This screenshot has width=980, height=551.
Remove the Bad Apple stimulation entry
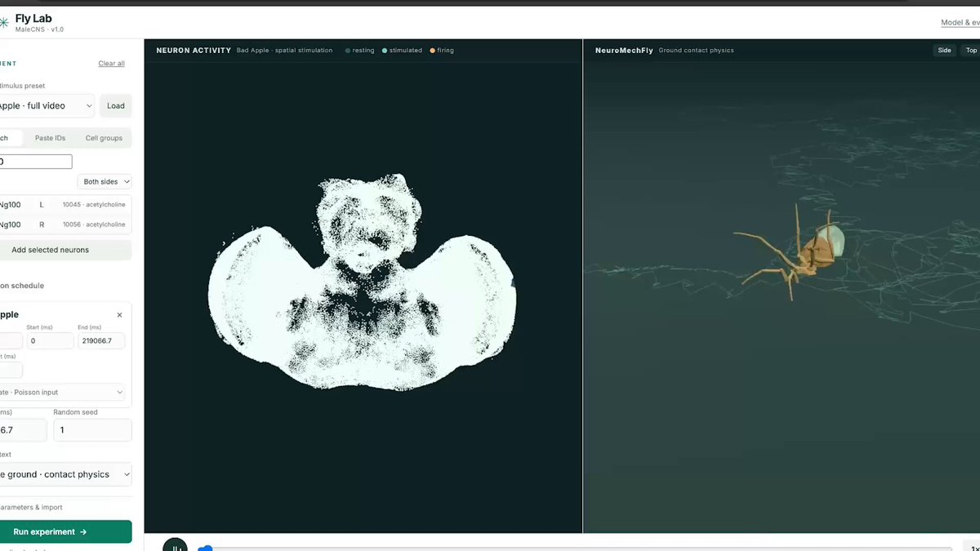point(119,315)
